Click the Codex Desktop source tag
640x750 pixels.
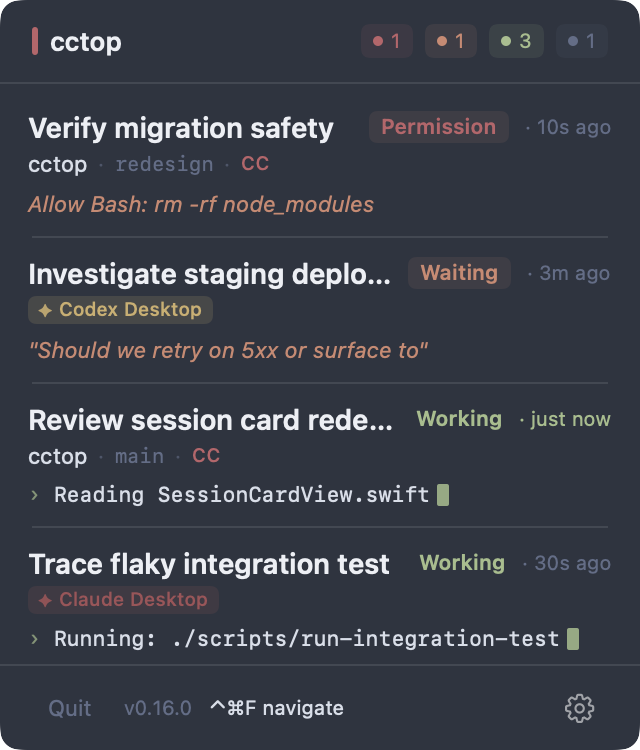pos(121,310)
